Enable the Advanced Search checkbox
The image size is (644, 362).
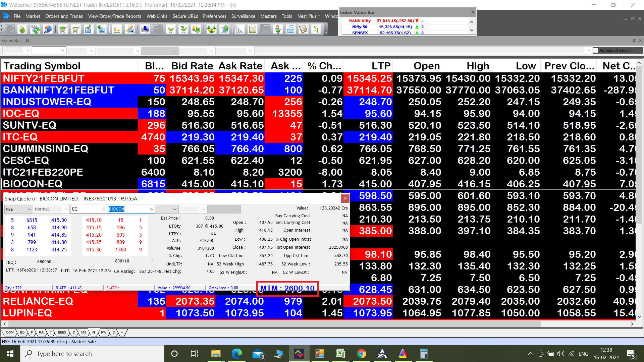click(596, 50)
